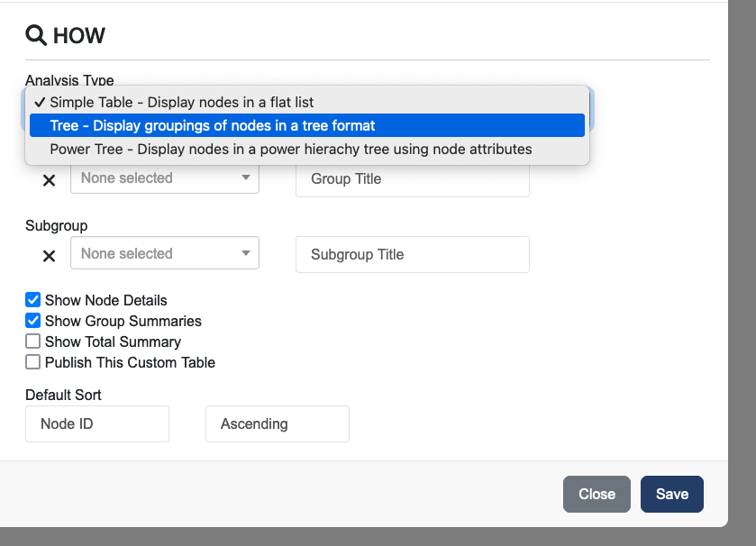This screenshot has width=756, height=546.
Task: Select Tree analysis type option
Action: 213,125
